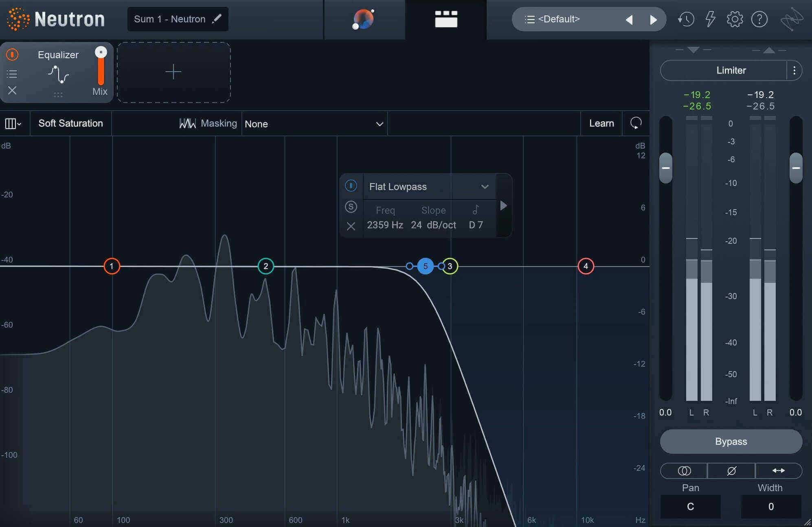Click the Pan value field C
The image size is (812, 527).
point(691,507)
